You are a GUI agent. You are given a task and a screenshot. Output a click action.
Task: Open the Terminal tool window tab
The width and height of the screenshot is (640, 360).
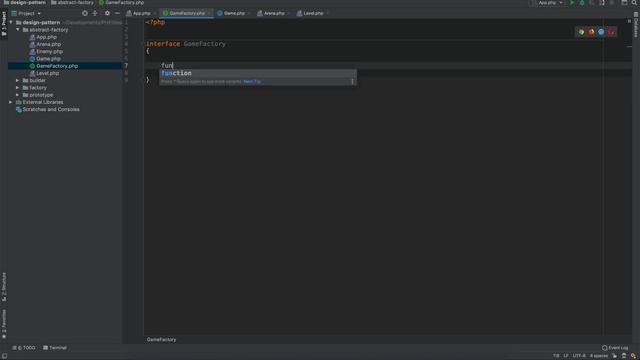55,348
